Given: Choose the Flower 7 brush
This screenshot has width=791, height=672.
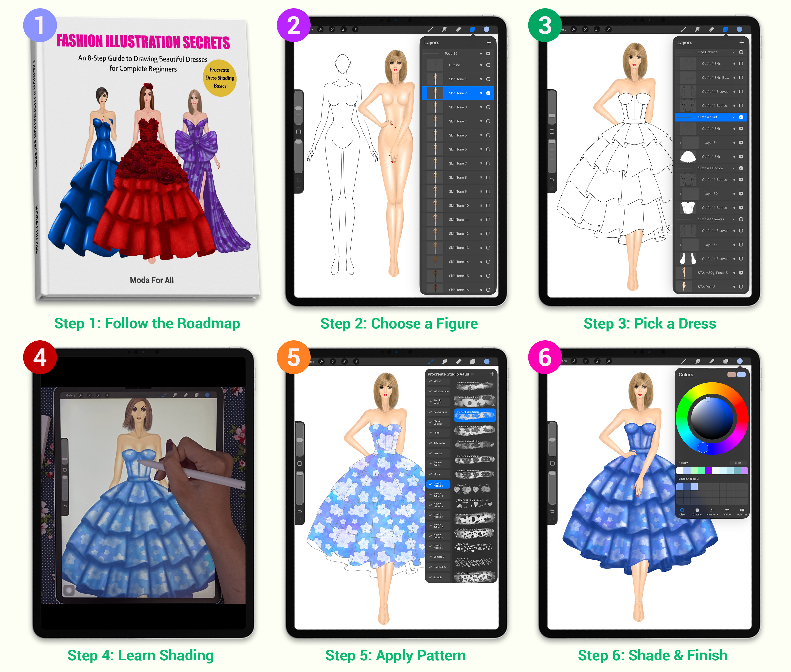Looking at the screenshot, I should click(x=475, y=489).
